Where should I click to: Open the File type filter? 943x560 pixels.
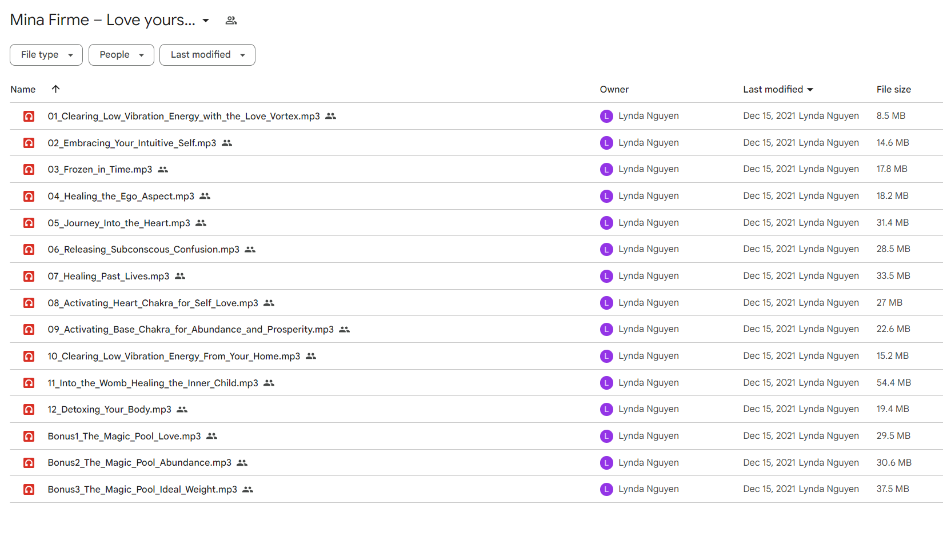click(x=46, y=55)
